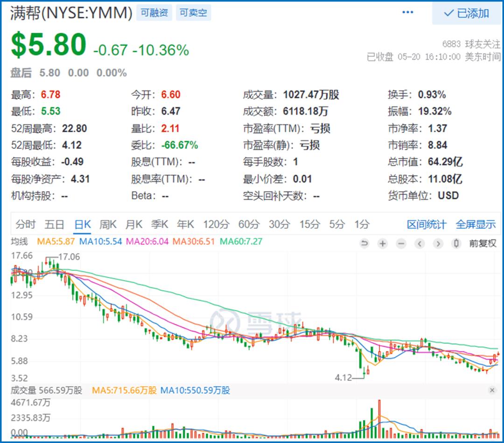Click the MA30:6.51 moving average label
The height and width of the screenshot is (443, 504).
pyautogui.click(x=194, y=241)
